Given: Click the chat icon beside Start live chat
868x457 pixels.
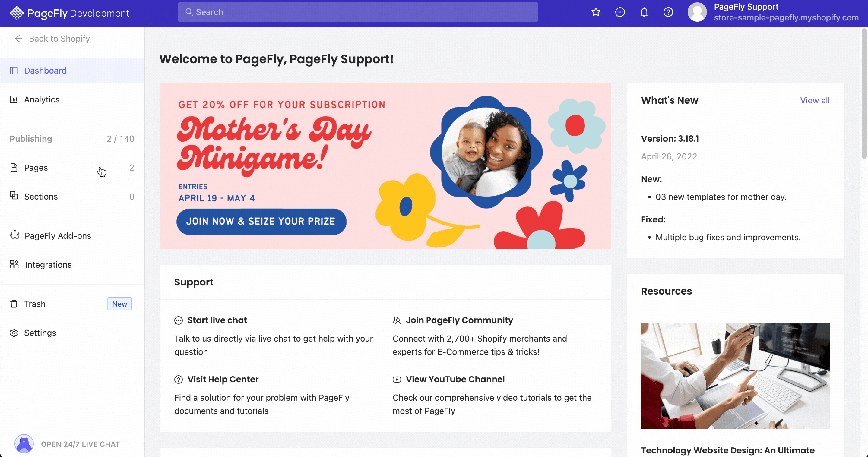Looking at the screenshot, I should pyautogui.click(x=178, y=320).
